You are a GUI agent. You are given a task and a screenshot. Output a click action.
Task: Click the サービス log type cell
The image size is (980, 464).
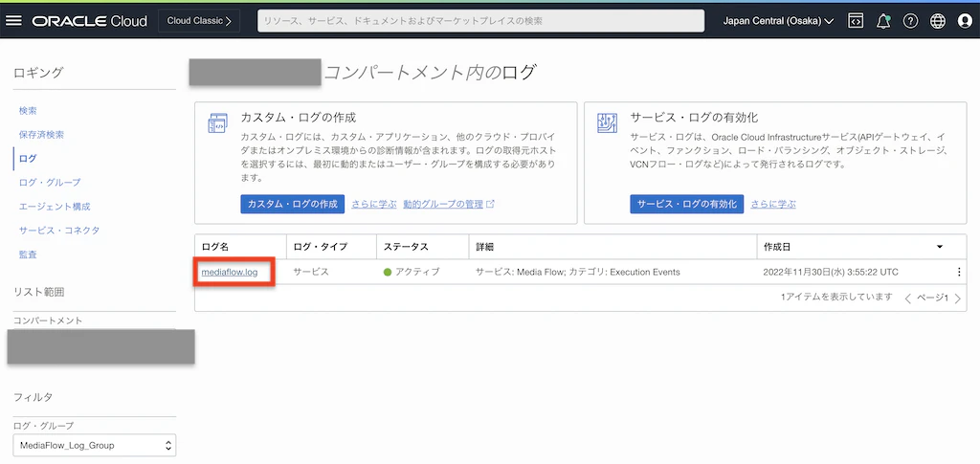[x=311, y=272]
